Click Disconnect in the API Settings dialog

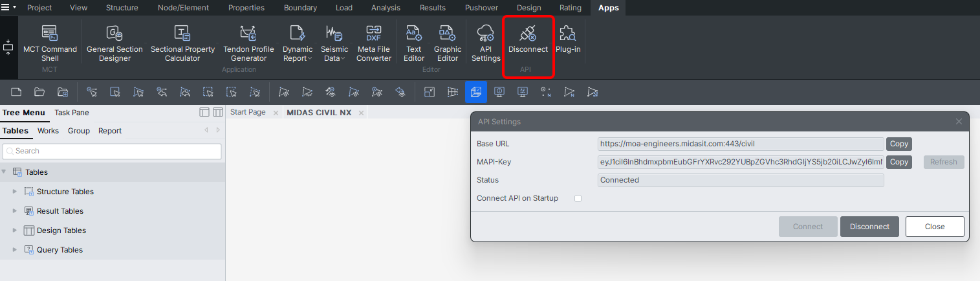[869, 227]
